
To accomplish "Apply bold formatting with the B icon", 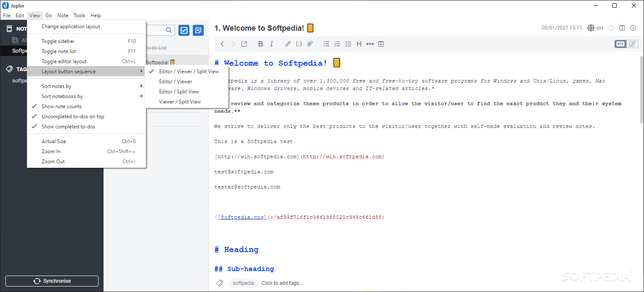I will coord(261,44).
